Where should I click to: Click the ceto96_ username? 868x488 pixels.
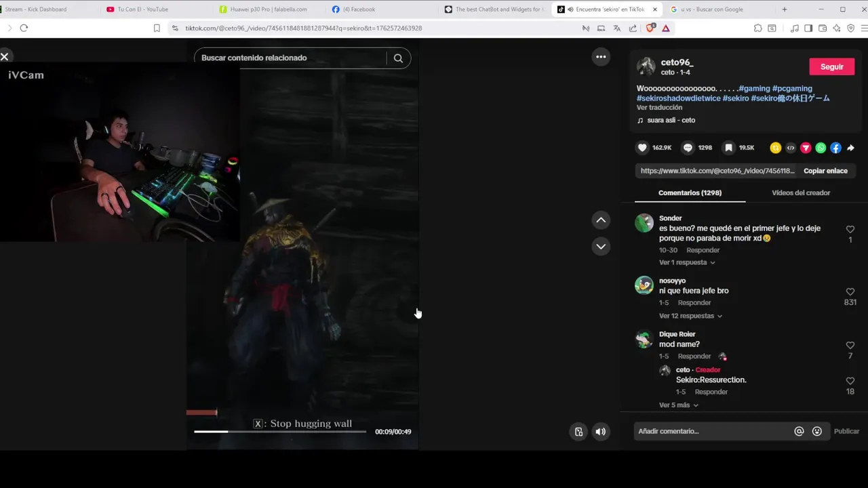(x=677, y=62)
